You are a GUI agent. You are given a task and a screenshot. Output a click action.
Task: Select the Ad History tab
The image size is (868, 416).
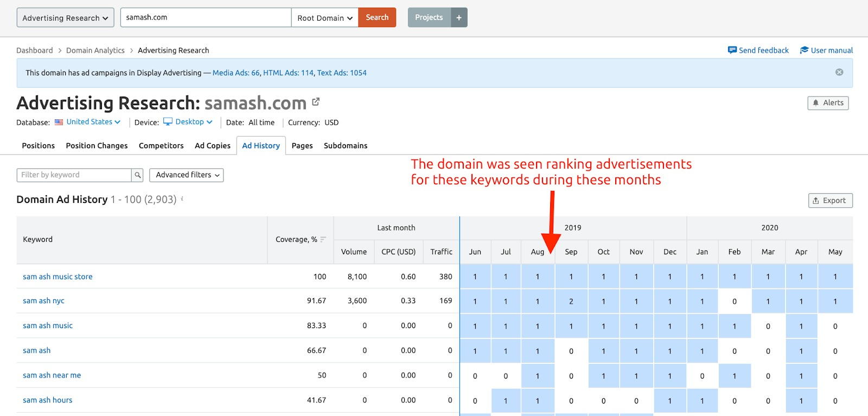point(261,145)
